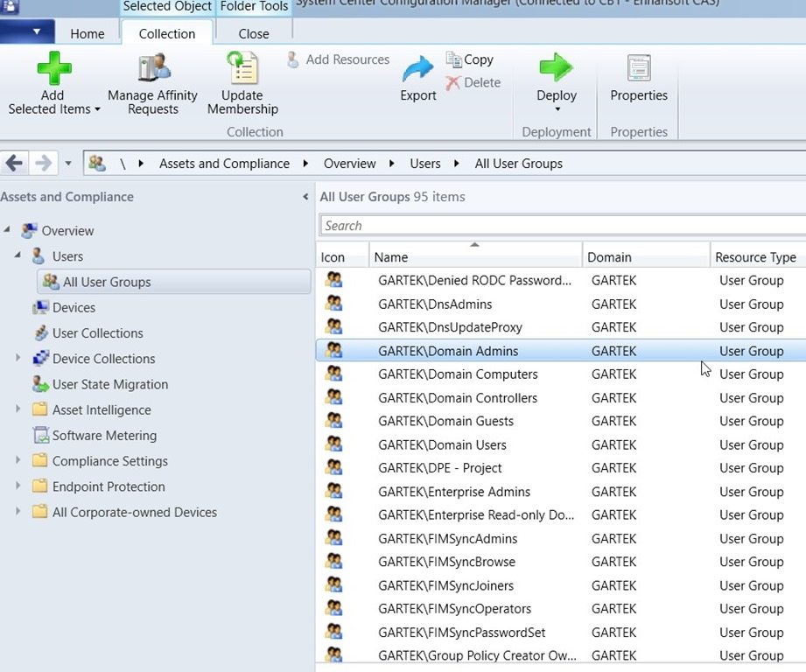
Task: Select the GARTEK\DPE - Project row
Action: [x=561, y=467]
